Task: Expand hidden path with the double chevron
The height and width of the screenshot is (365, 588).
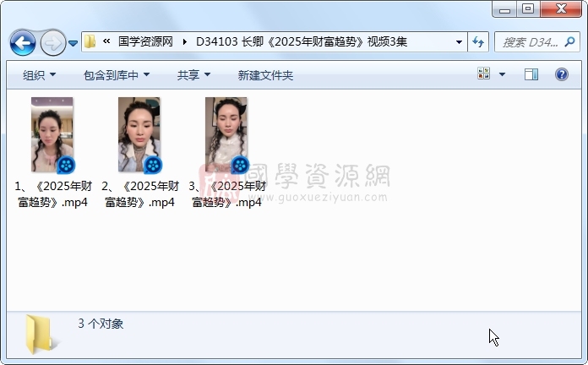Action: pos(106,41)
